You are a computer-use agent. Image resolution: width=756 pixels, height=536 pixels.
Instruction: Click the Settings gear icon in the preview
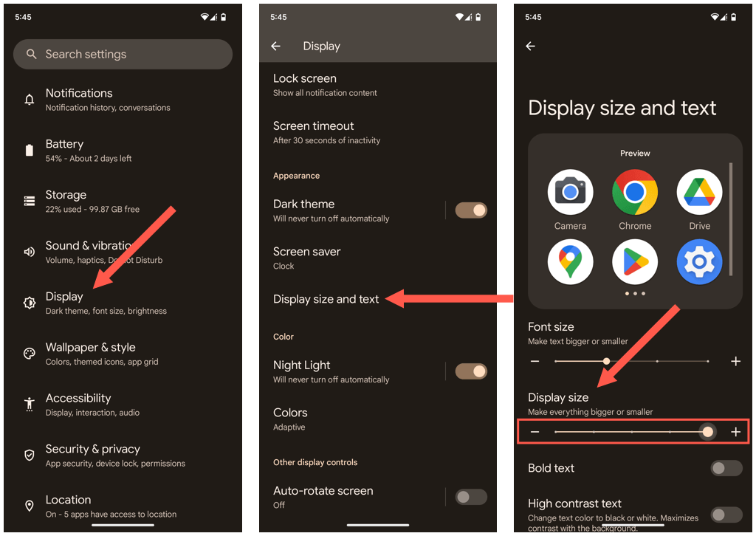(x=699, y=262)
